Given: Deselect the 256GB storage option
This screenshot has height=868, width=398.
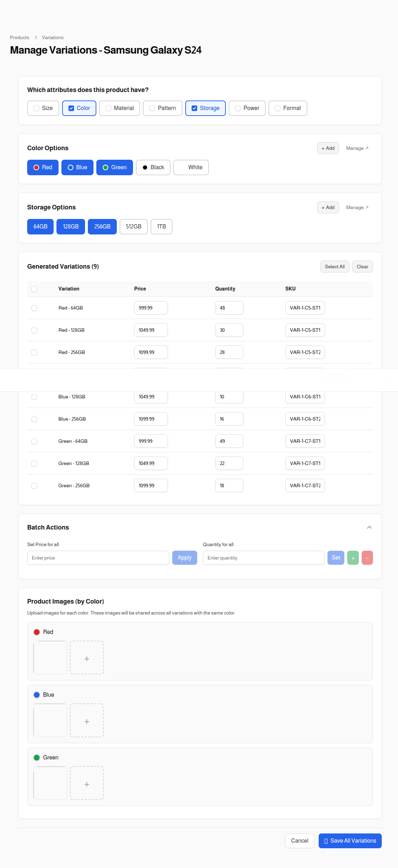Looking at the screenshot, I should coord(102,227).
